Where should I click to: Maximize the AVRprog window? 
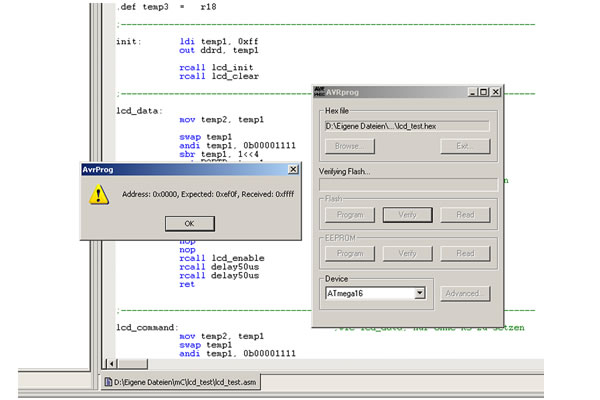pos(483,92)
